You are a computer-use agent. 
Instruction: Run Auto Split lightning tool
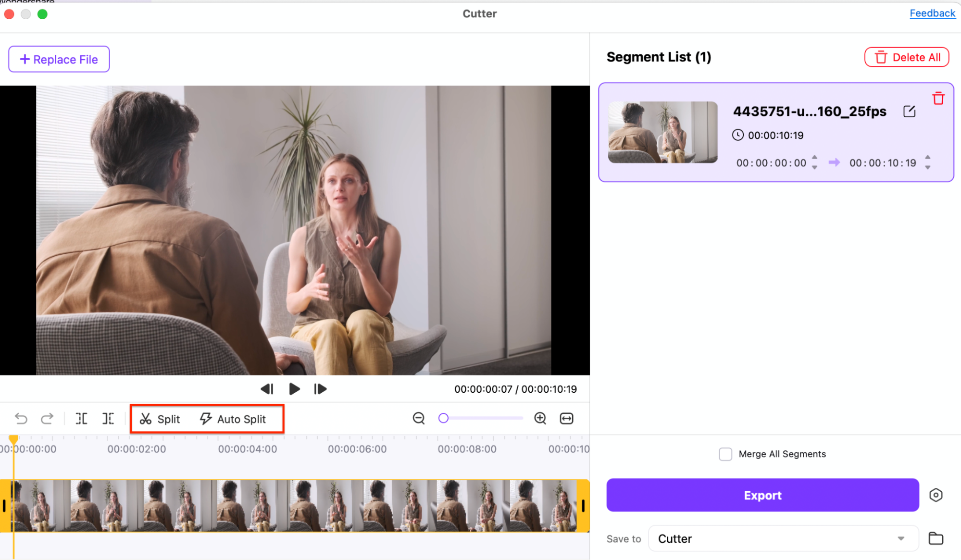(x=233, y=419)
